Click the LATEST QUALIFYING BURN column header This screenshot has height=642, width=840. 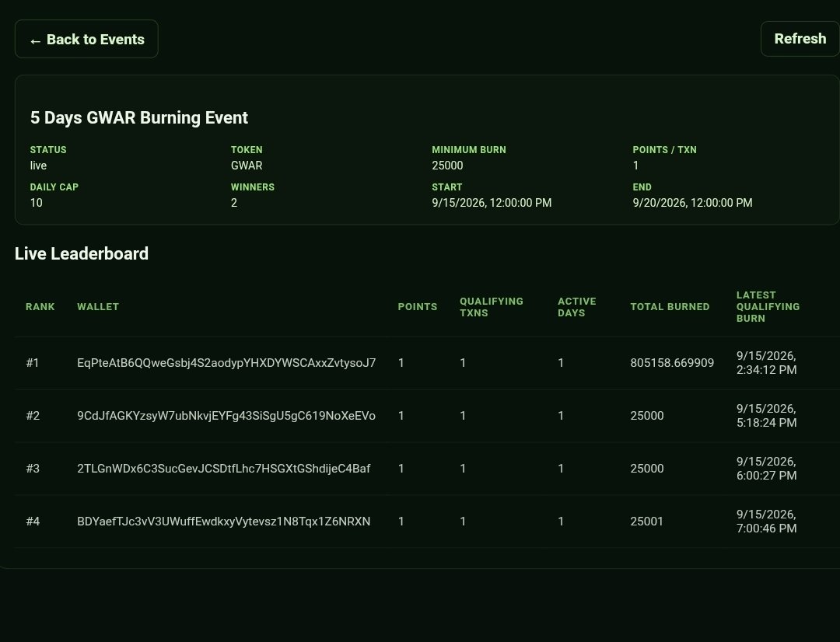[x=768, y=307]
